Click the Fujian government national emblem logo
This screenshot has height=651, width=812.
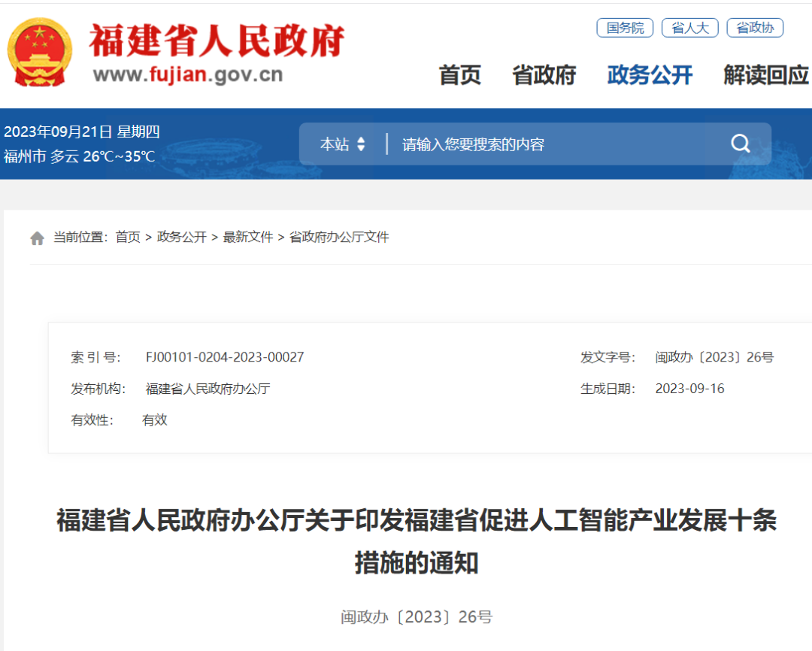pyautogui.click(x=41, y=50)
